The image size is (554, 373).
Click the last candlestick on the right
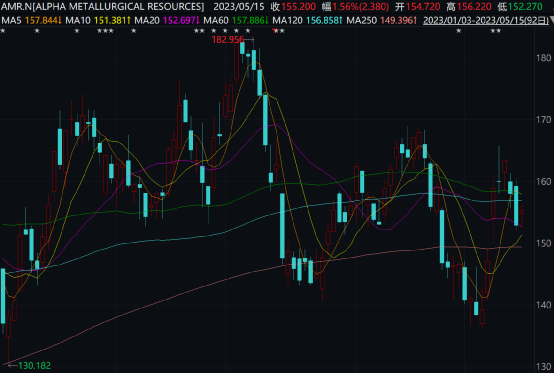tap(522, 215)
